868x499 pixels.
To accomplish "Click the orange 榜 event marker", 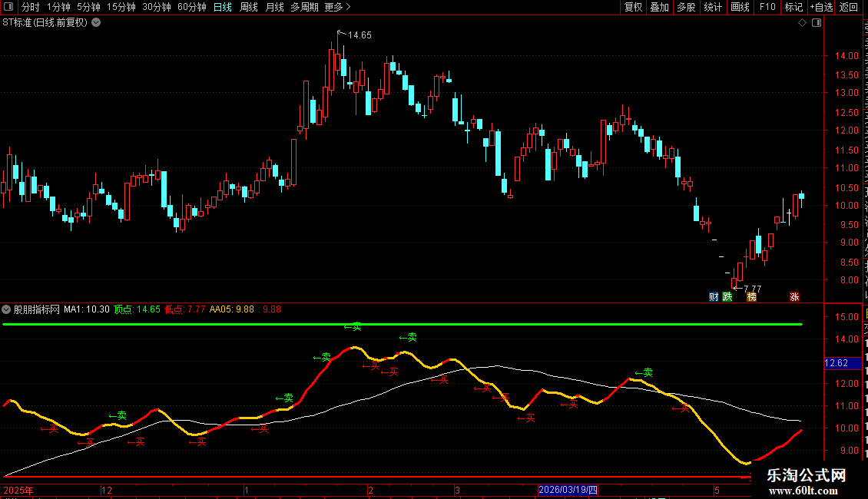I will pos(751,297).
